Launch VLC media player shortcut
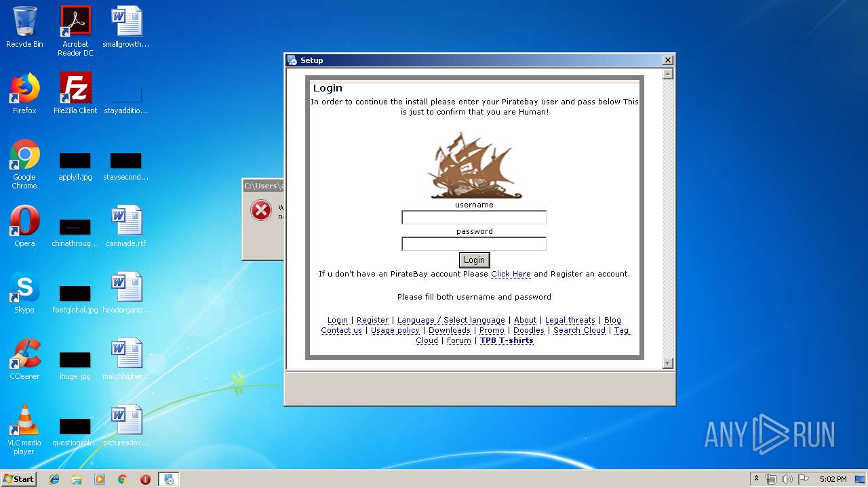Screen dimensions: 868x488 [x=24, y=430]
